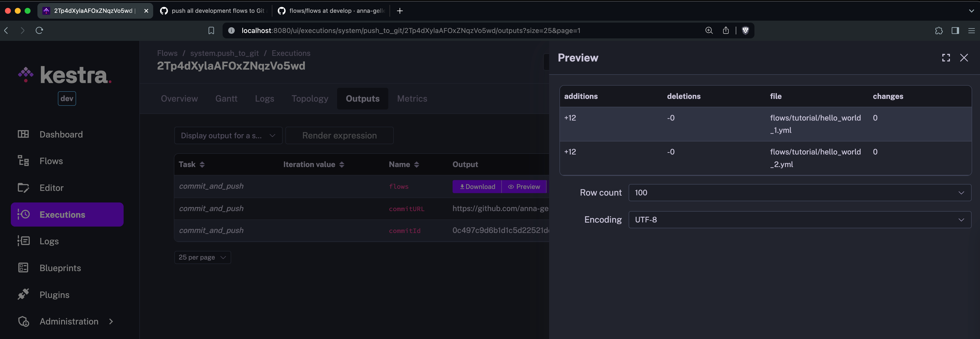Image resolution: width=980 pixels, height=339 pixels.
Task: Open the Encoding UTF-8 dropdown
Action: pos(799,220)
